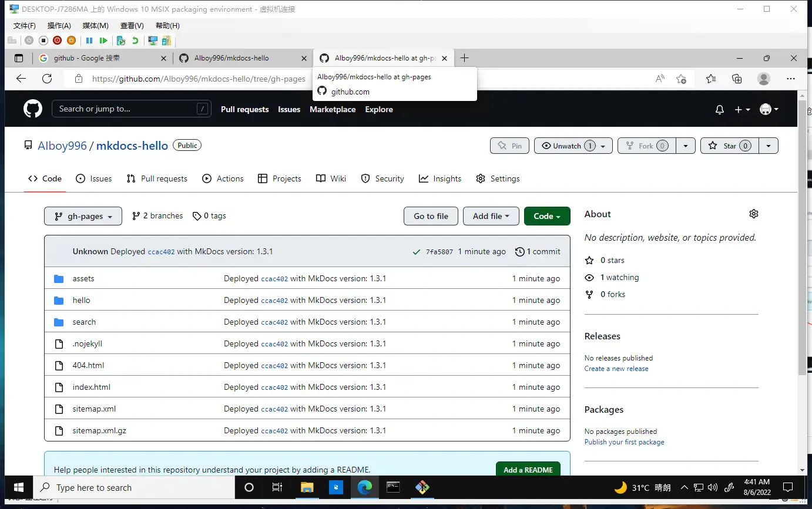
Task: Click the Create a new release link
Action: [616, 369]
